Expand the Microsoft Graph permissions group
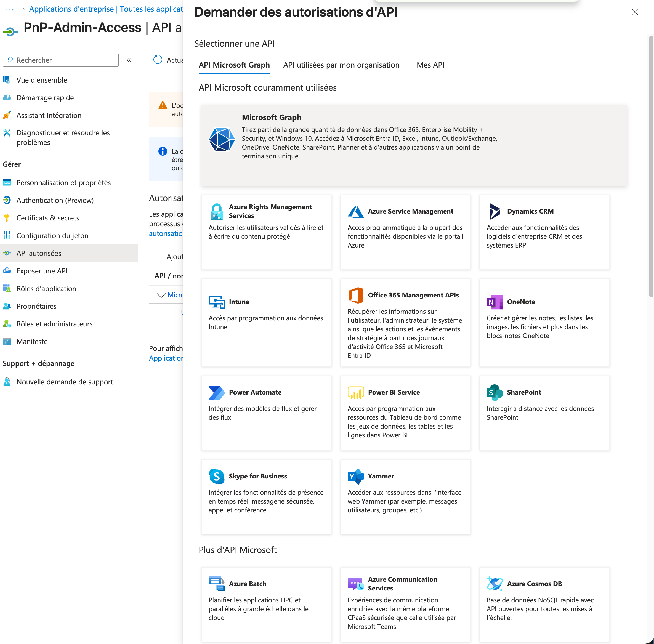 click(x=161, y=295)
